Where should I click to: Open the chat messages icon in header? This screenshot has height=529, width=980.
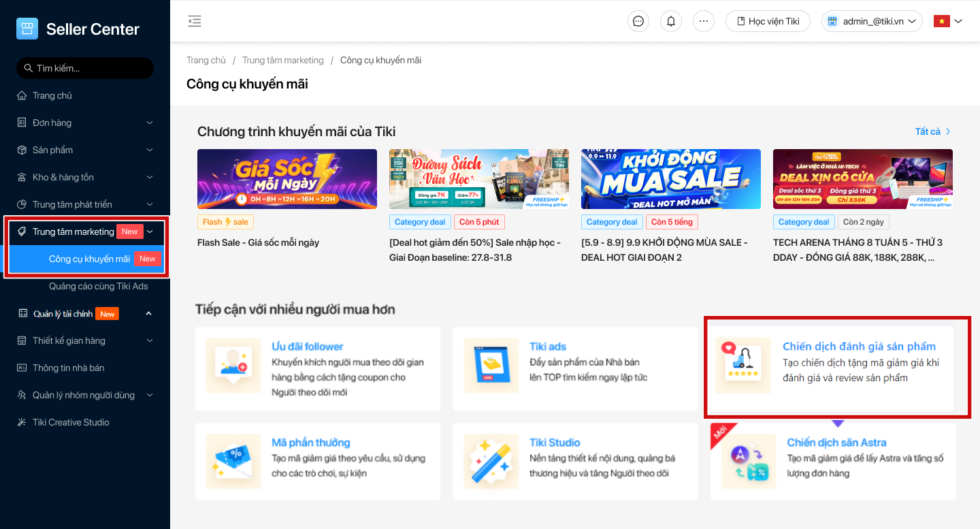(638, 21)
